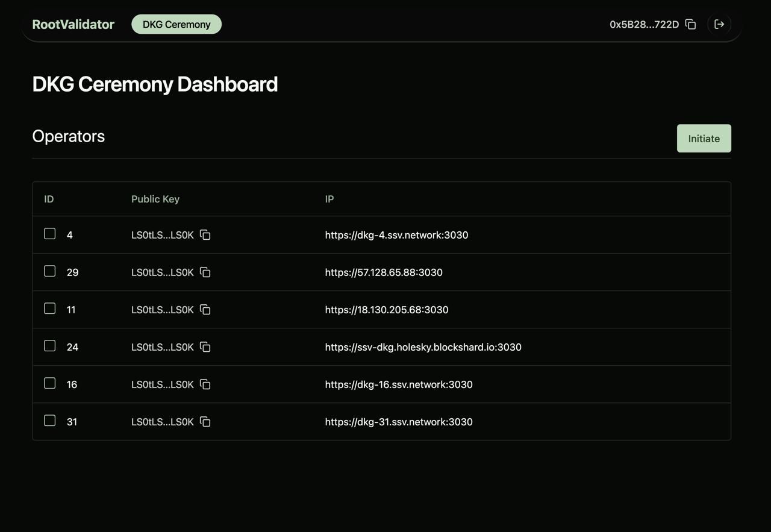This screenshot has height=532, width=771.
Task: Click the logout icon in header
Action: 719,24
